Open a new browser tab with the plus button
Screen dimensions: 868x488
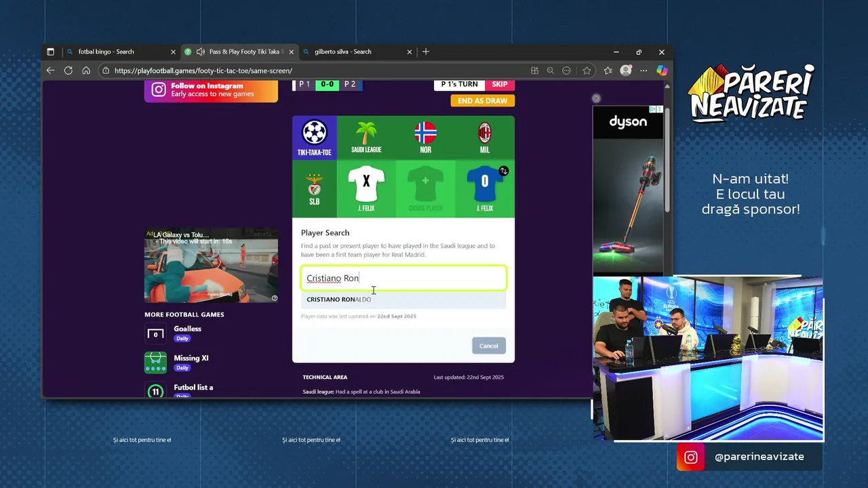(x=426, y=52)
